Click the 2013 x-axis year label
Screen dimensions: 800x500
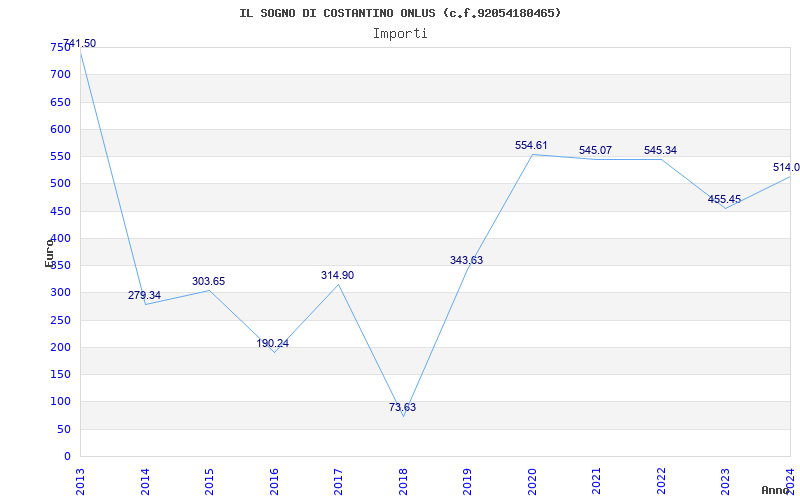pyautogui.click(x=81, y=481)
